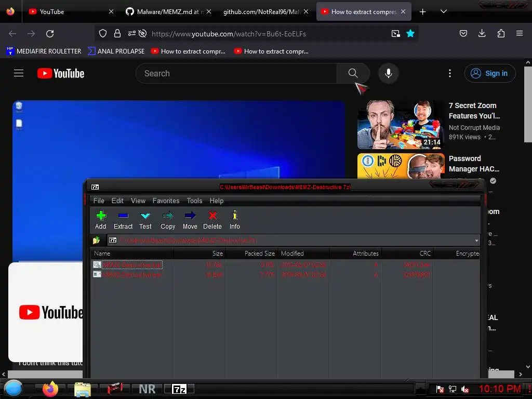Open the File menu in 7-Zip
The image size is (532, 399).
point(99,201)
